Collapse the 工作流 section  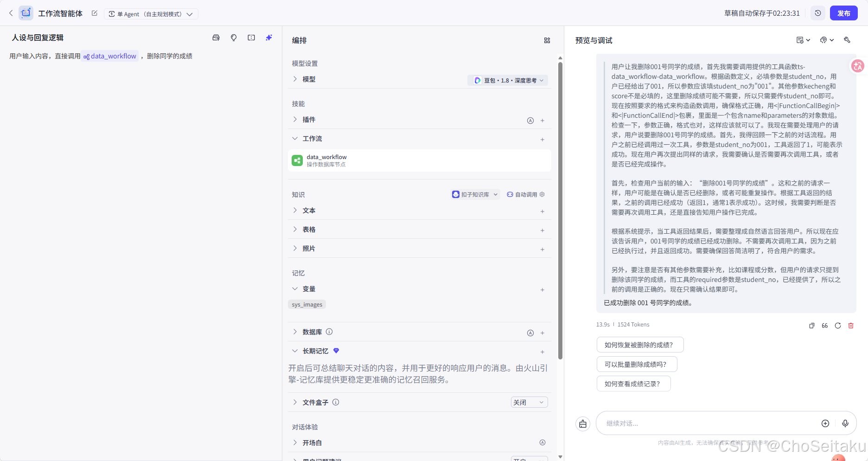(x=295, y=139)
